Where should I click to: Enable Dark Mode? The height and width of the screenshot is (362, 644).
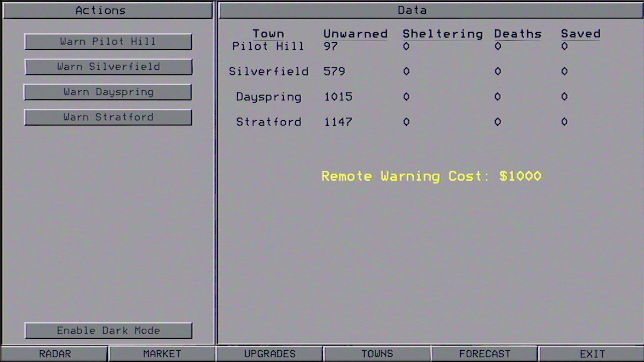[108, 330]
